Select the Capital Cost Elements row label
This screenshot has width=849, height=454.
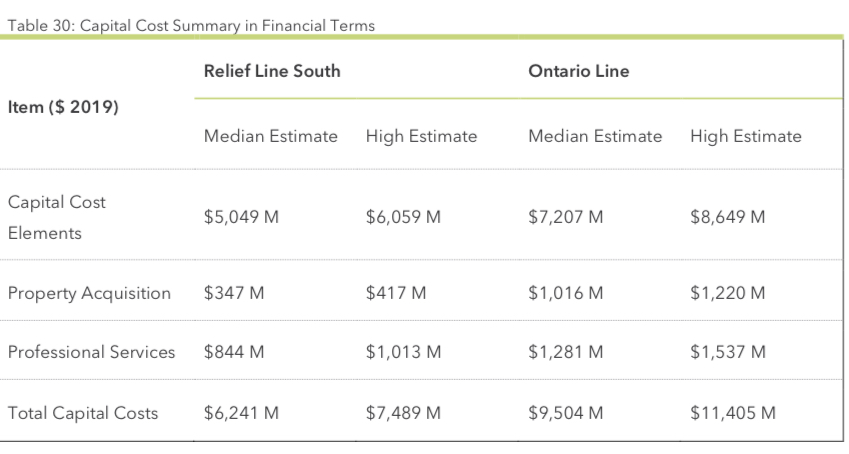[57, 217]
